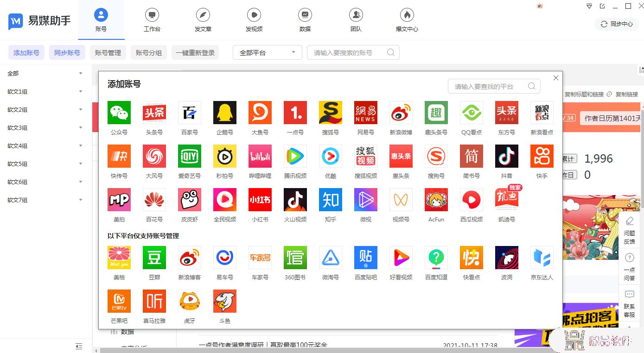Open the 全部平台 platform dropdown
This screenshot has width=644, height=353.
point(268,52)
